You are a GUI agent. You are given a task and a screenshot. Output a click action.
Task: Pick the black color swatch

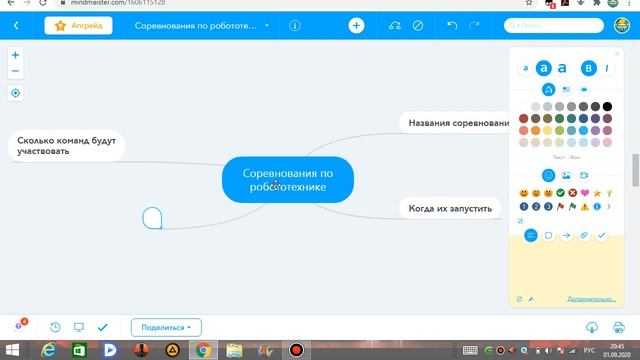[x=607, y=107]
